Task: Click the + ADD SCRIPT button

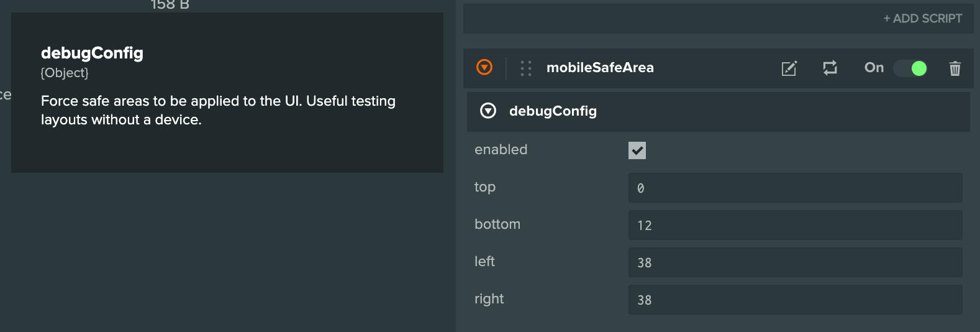Action: click(922, 19)
